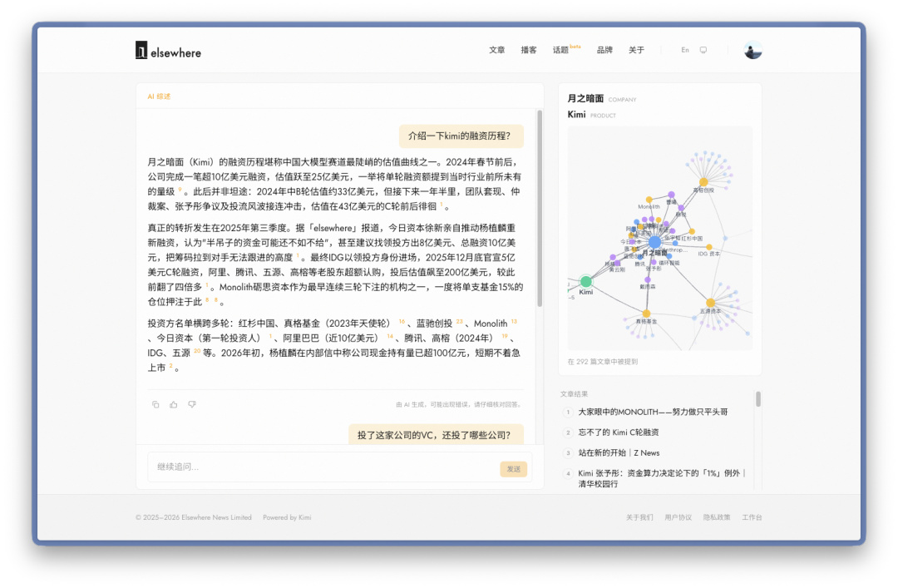The width and height of the screenshot is (898, 588).
Task: Open citation 20 after 五源
Action: tap(197, 351)
